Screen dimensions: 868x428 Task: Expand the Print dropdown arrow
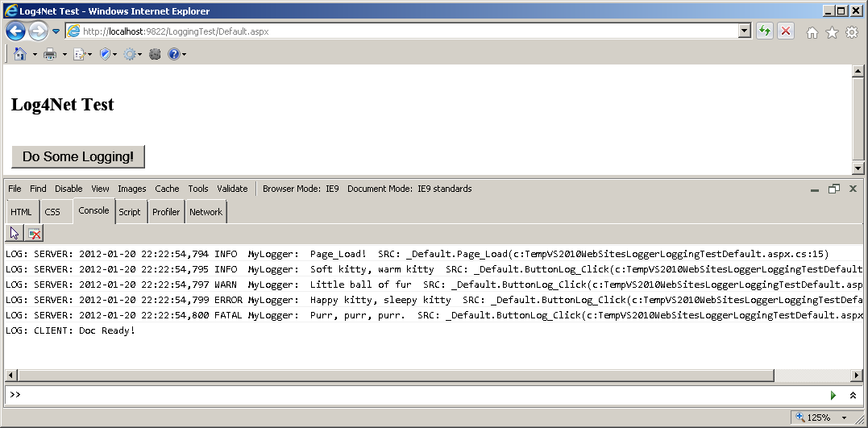pos(64,54)
